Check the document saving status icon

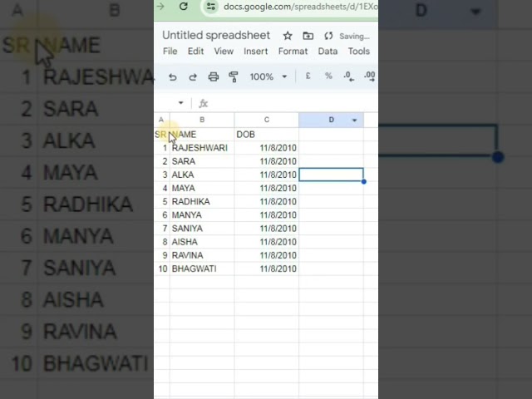[x=328, y=36]
